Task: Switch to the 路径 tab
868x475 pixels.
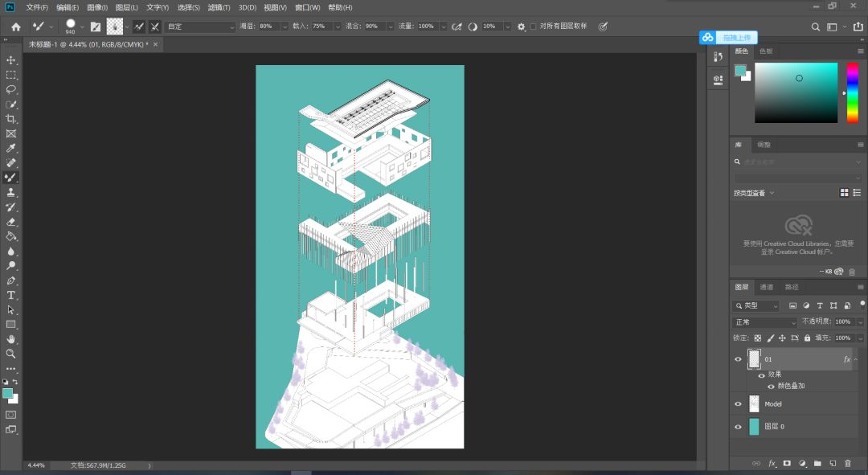Action: [792, 287]
